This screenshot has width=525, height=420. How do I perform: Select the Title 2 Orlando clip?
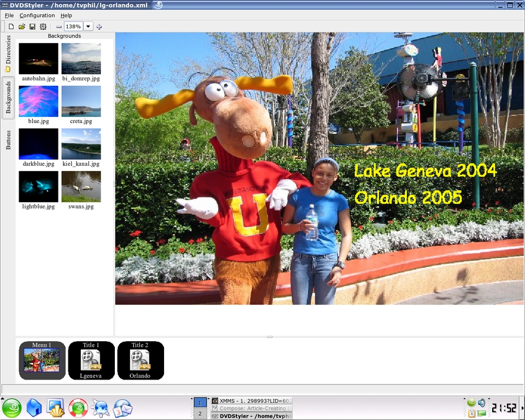[141, 360]
